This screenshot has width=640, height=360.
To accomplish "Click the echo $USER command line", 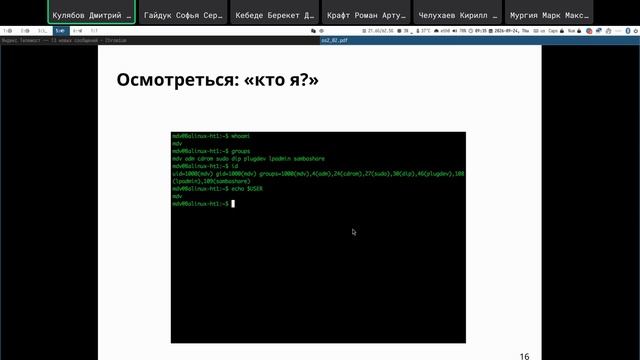I will click(x=218, y=189).
